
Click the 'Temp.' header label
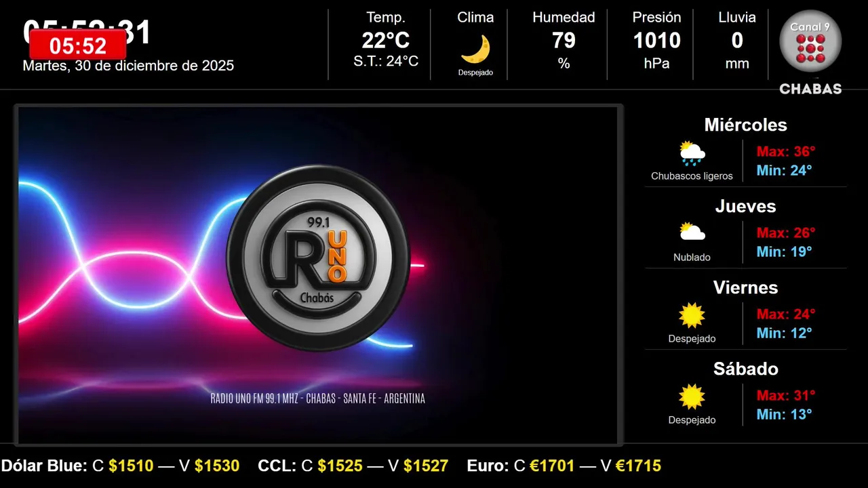point(386,18)
